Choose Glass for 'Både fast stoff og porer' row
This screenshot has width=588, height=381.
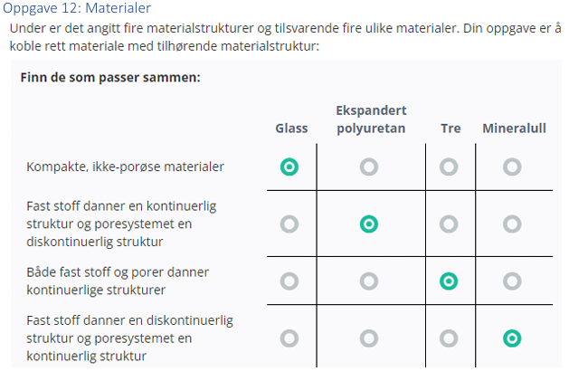289,281
